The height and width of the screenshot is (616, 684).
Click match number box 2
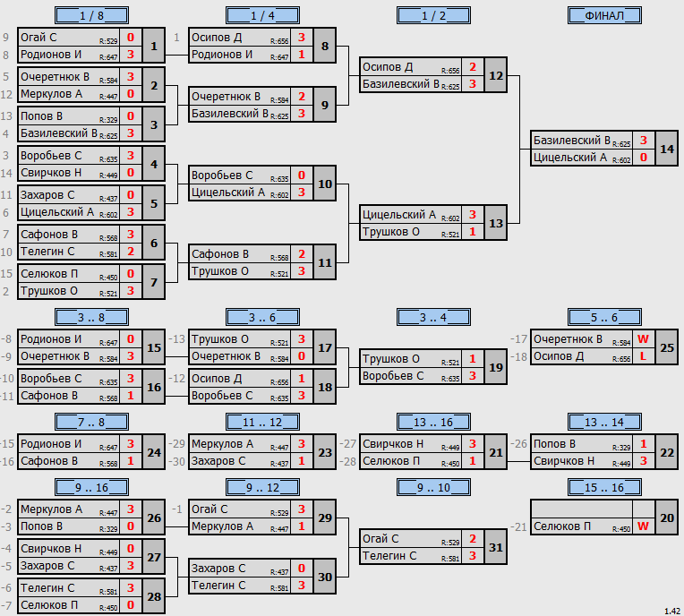coord(154,85)
